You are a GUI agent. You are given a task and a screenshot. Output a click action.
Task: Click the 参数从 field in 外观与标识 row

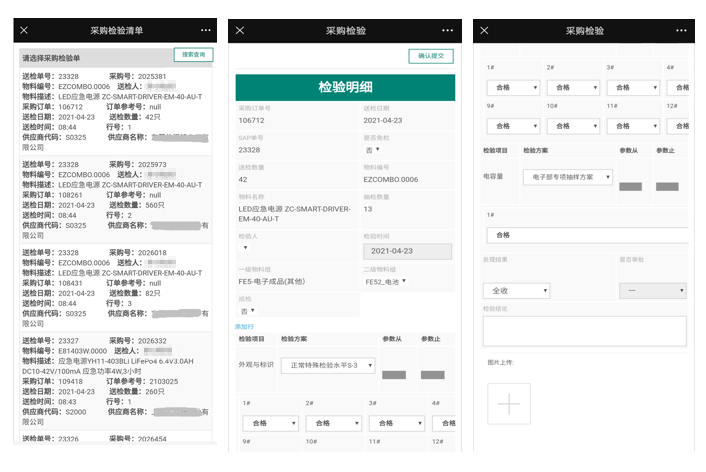point(394,375)
